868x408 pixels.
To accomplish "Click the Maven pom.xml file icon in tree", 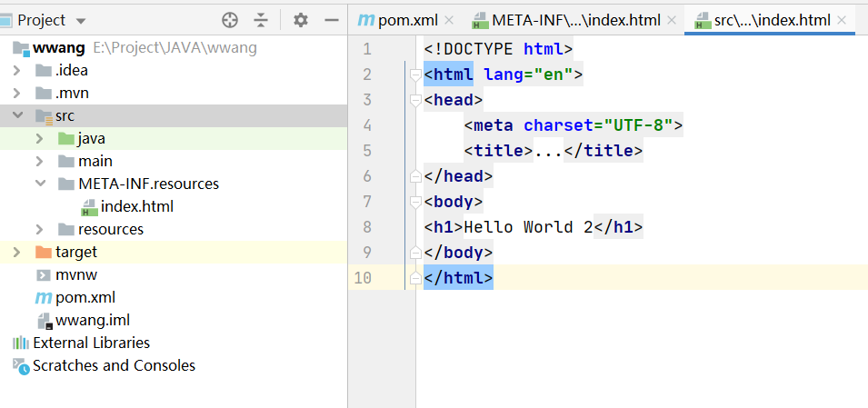I will tap(43, 297).
